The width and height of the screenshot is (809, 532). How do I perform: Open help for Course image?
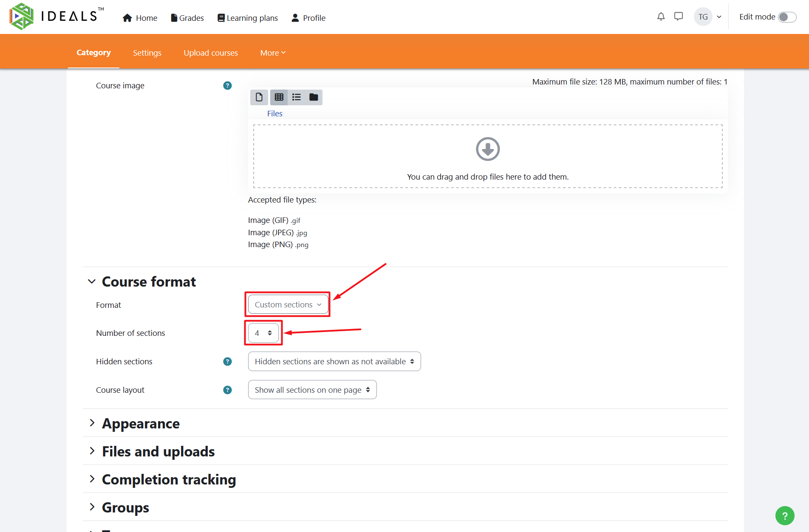click(227, 86)
